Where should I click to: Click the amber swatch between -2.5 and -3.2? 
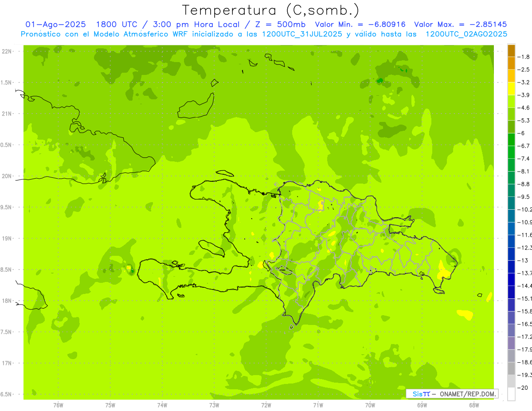tap(511, 76)
